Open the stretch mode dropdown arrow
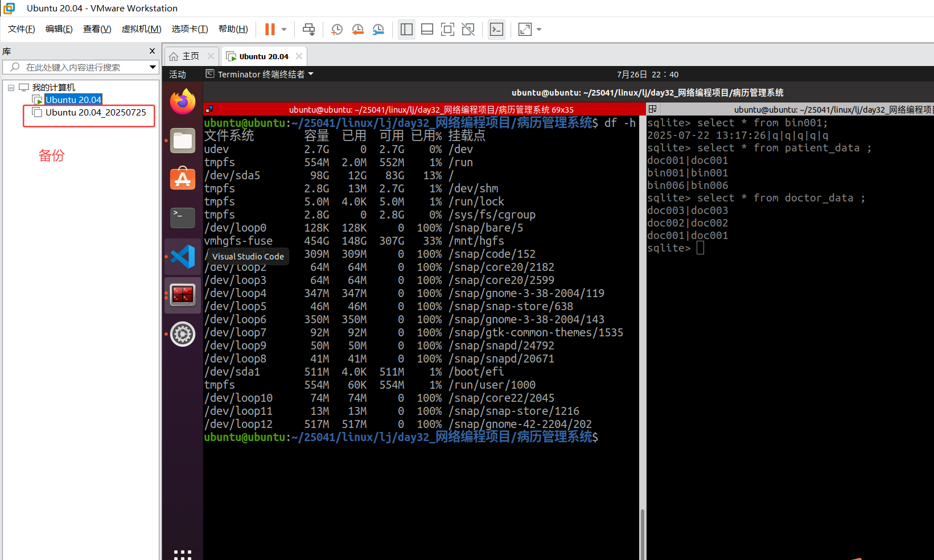The width and height of the screenshot is (934, 560). coord(539,29)
